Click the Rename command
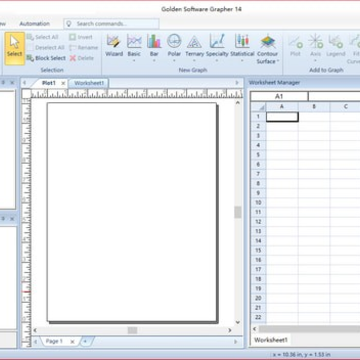 [x=84, y=47]
